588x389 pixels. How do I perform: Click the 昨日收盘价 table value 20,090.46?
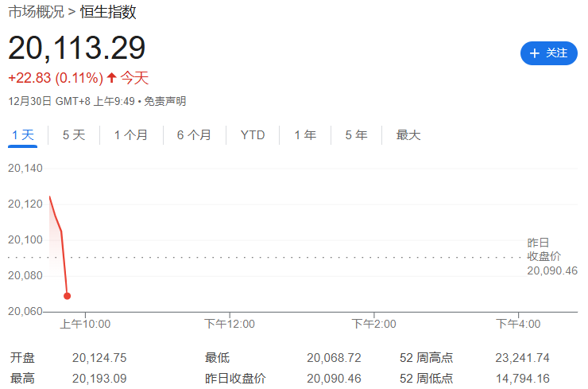[x=334, y=379]
